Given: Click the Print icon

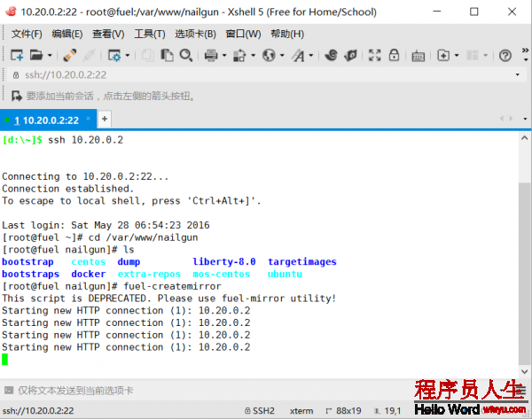Looking at the screenshot, I should pyautogui.click(x=211, y=55).
